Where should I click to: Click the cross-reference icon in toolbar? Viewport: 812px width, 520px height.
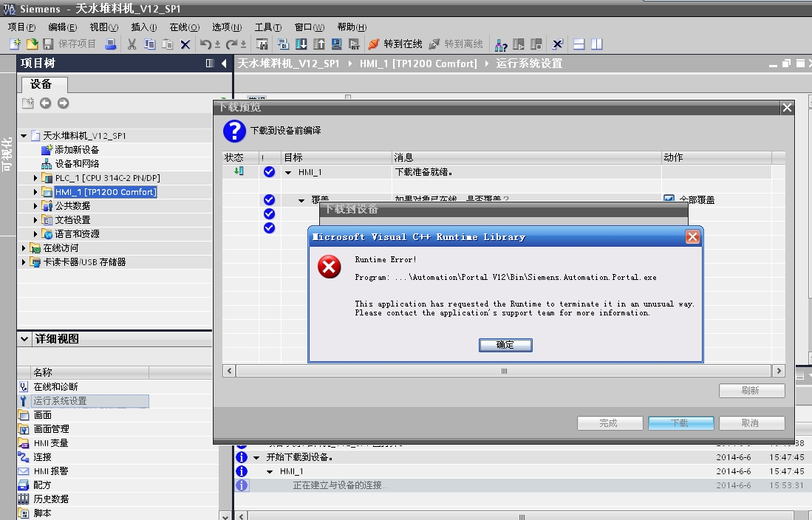pyautogui.click(x=557, y=44)
